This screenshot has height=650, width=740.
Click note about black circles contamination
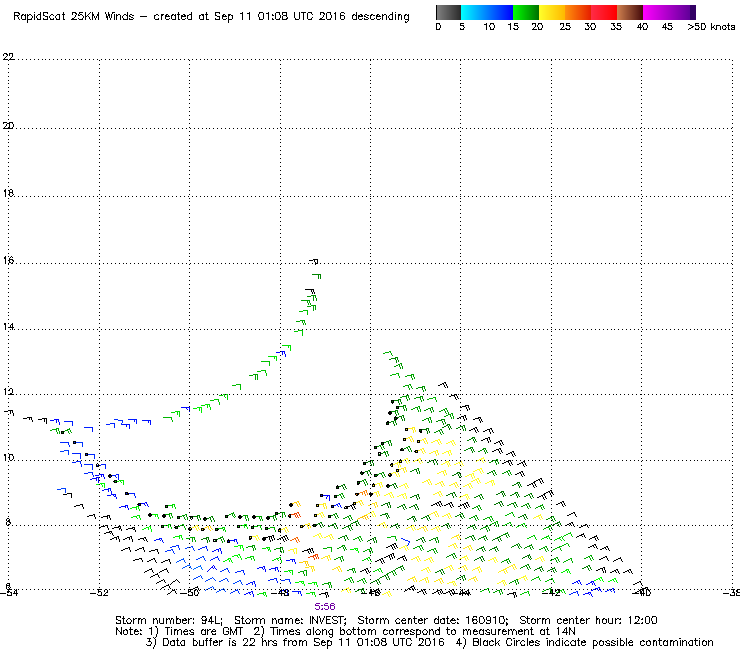tap(585, 642)
